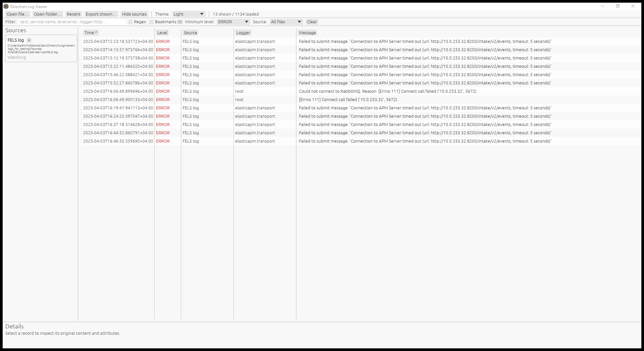Image resolution: width=644 pixels, height=351 pixels.
Task: Export shown records
Action: click(x=101, y=14)
